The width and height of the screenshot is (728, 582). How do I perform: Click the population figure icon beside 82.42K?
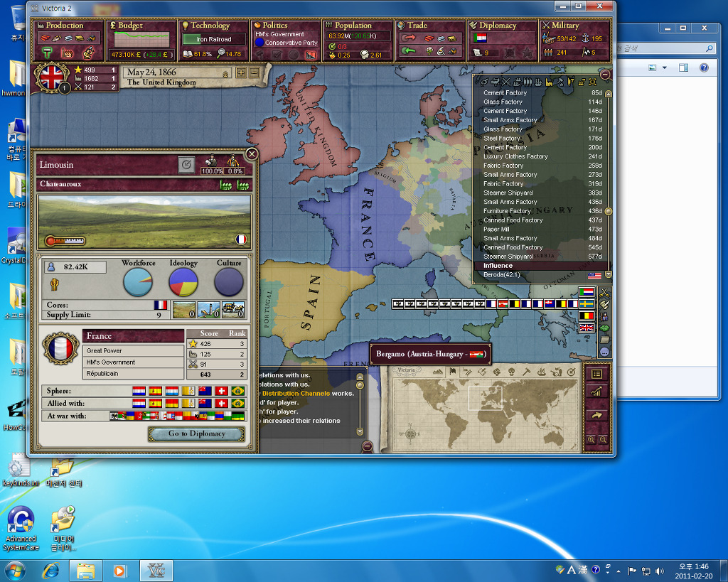pyautogui.click(x=51, y=267)
